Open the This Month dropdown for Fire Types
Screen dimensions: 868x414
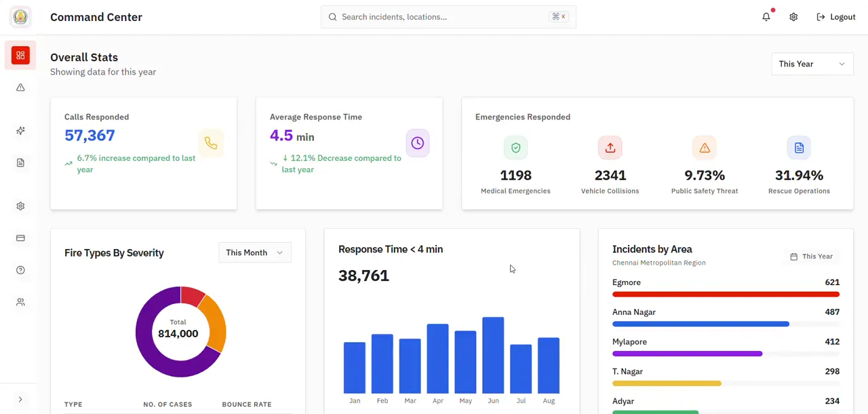(x=255, y=252)
